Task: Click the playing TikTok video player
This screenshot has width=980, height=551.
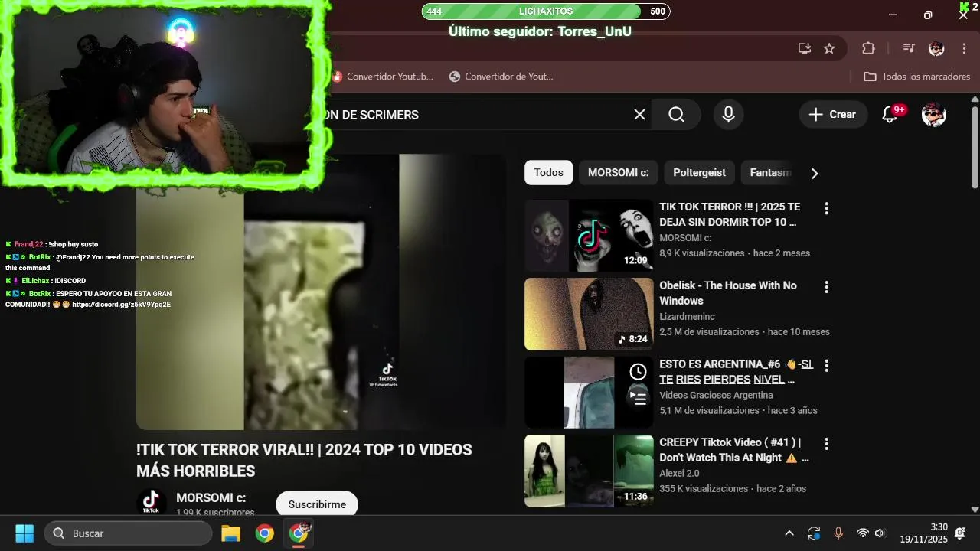Action: [x=322, y=292]
